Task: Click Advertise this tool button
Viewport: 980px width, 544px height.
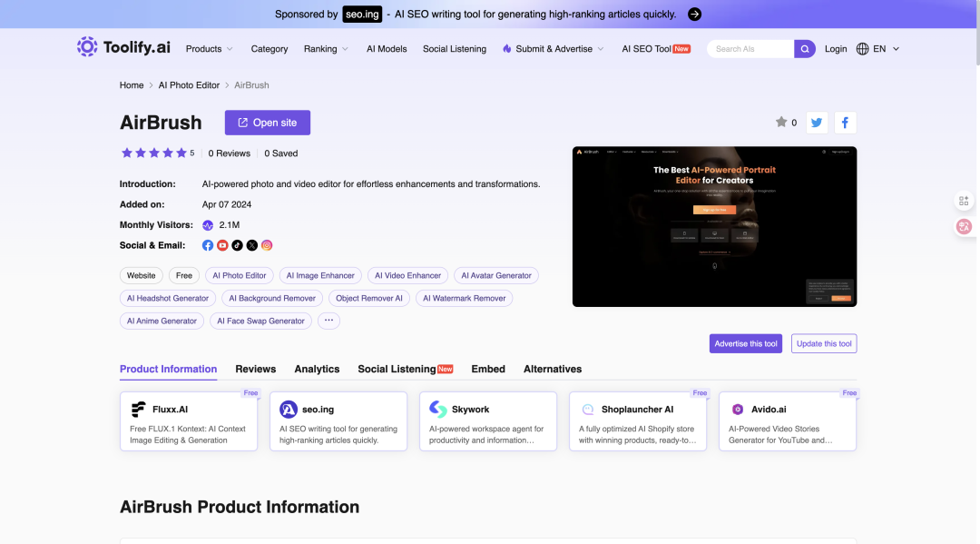Action: click(746, 343)
